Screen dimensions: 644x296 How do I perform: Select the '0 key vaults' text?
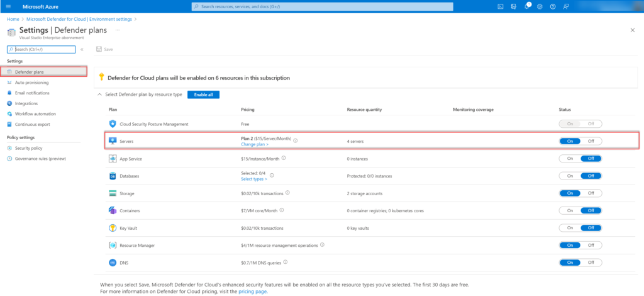click(x=358, y=228)
